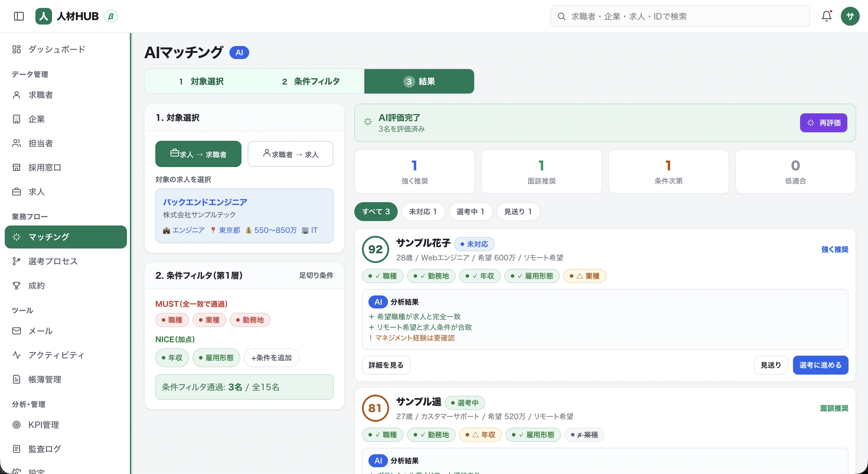Click score circle 81 for サンプル遥
This screenshot has height=474, width=868.
pyautogui.click(x=375, y=408)
